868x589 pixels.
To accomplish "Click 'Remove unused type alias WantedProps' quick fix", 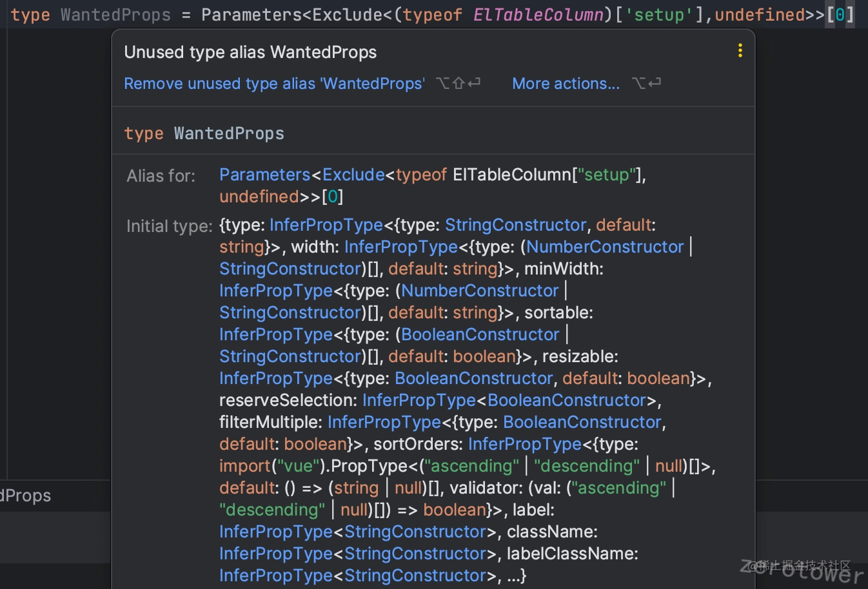I will [x=274, y=84].
